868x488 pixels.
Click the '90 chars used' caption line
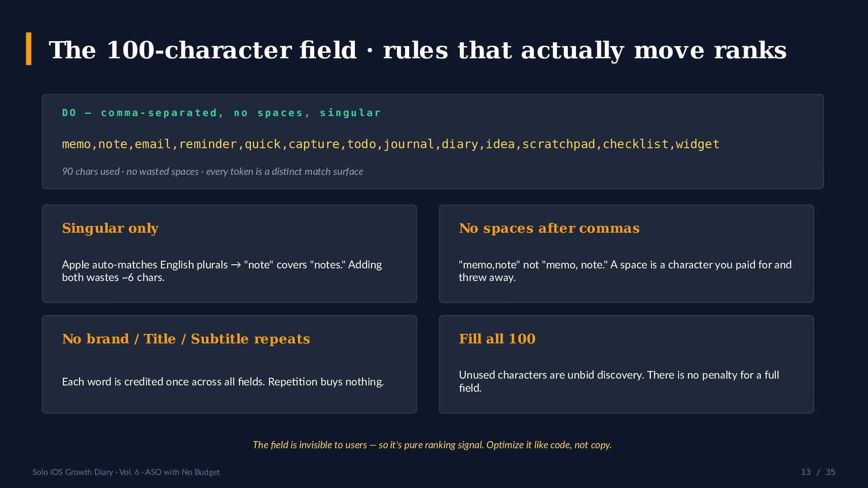click(x=212, y=172)
